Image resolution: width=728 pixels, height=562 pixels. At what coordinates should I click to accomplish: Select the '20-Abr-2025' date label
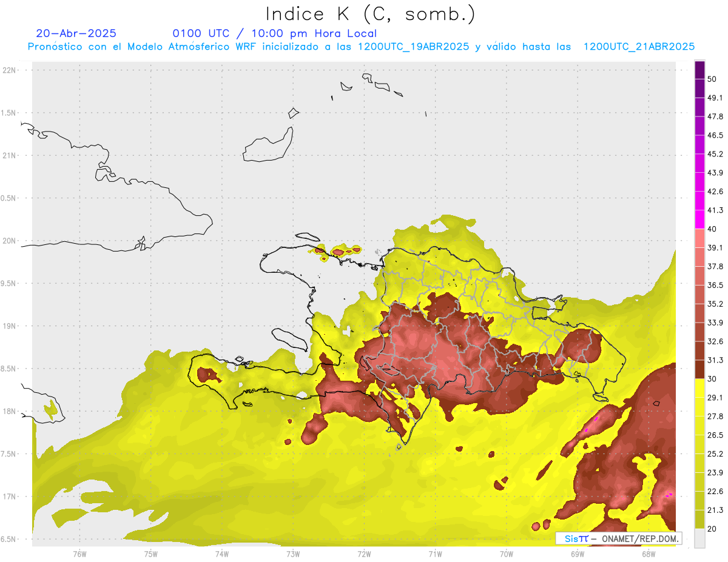pyautogui.click(x=76, y=33)
